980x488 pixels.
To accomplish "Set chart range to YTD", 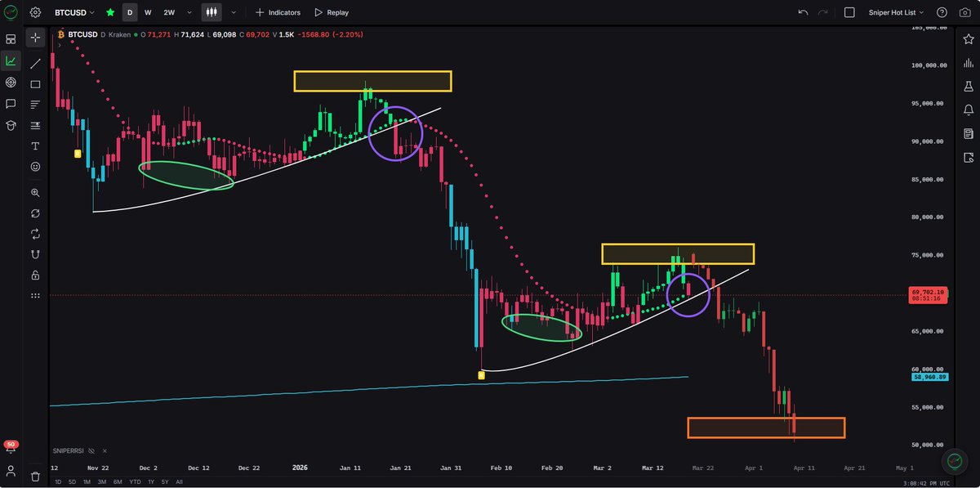I will click(x=134, y=481).
